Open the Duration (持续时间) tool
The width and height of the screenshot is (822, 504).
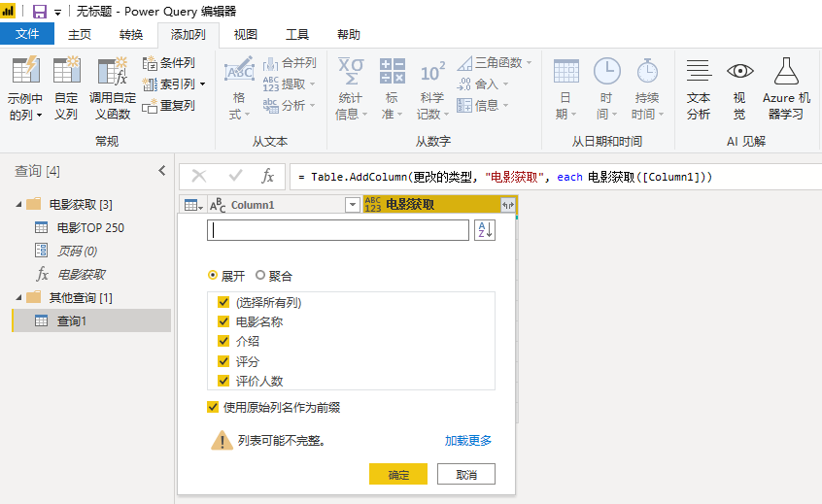pos(647,89)
